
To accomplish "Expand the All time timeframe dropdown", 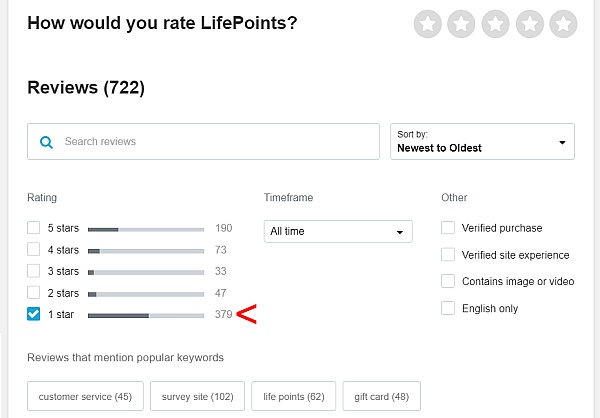I will [x=338, y=231].
